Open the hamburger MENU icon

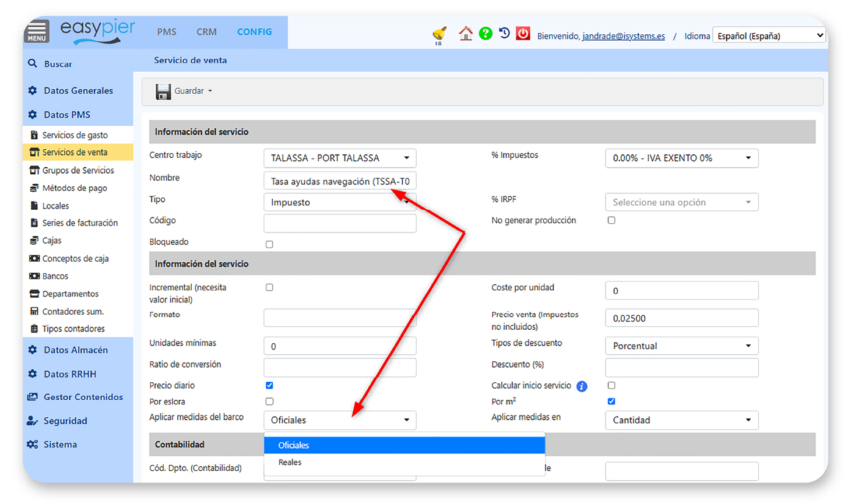(37, 31)
